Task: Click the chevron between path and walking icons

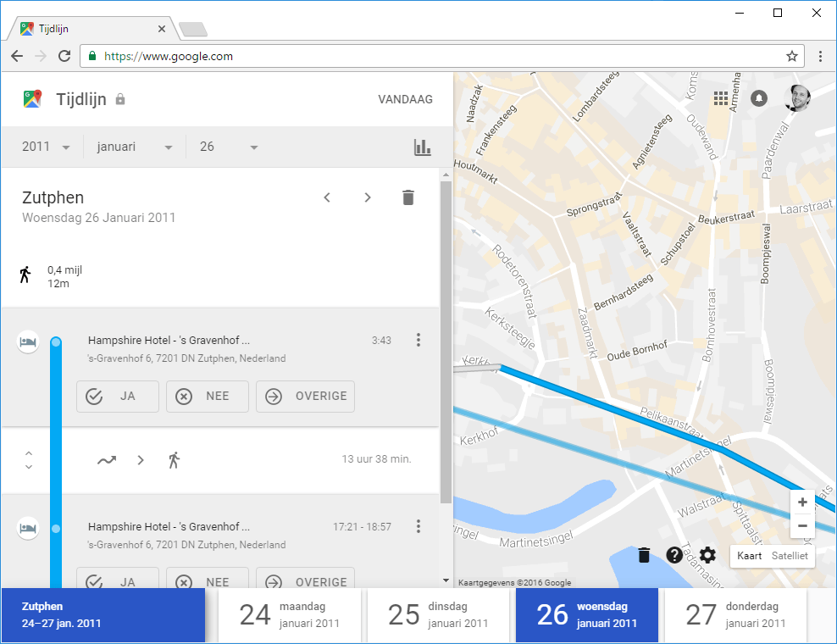Action: tap(141, 460)
